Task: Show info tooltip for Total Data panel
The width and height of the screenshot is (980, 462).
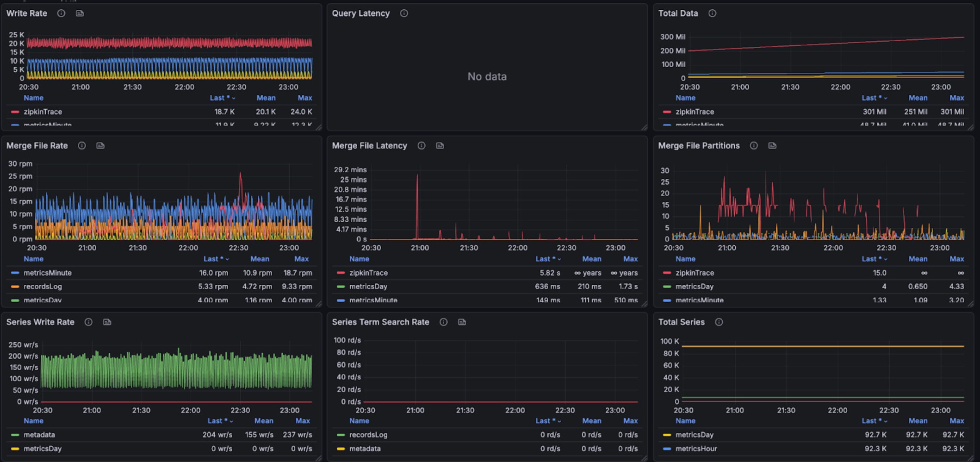Action: (712, 13)
